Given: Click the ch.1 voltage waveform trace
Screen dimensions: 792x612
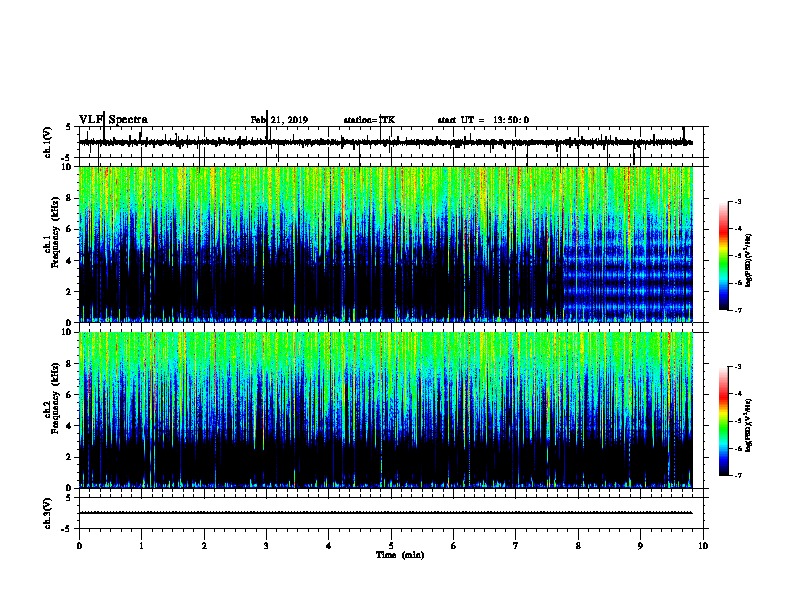Looking at the screenshot, I should pyautogui.click(x=386, y=142).
